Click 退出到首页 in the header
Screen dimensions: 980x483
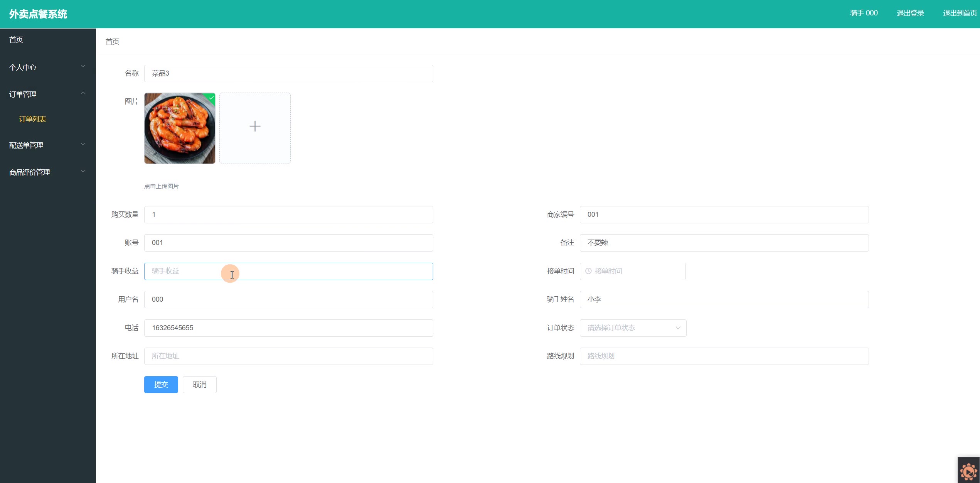tap(960, 13)
